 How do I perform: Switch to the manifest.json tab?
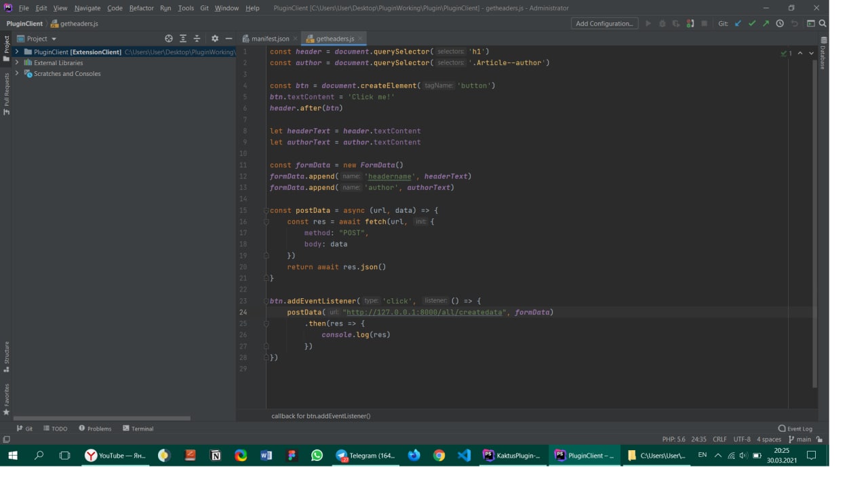(269, 39)
